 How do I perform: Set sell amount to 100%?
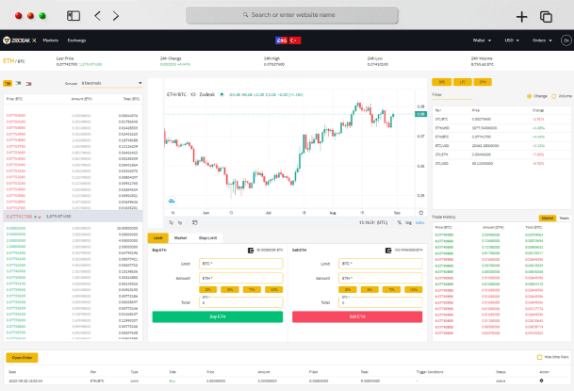pyautogui.click(x=414, y=290)
